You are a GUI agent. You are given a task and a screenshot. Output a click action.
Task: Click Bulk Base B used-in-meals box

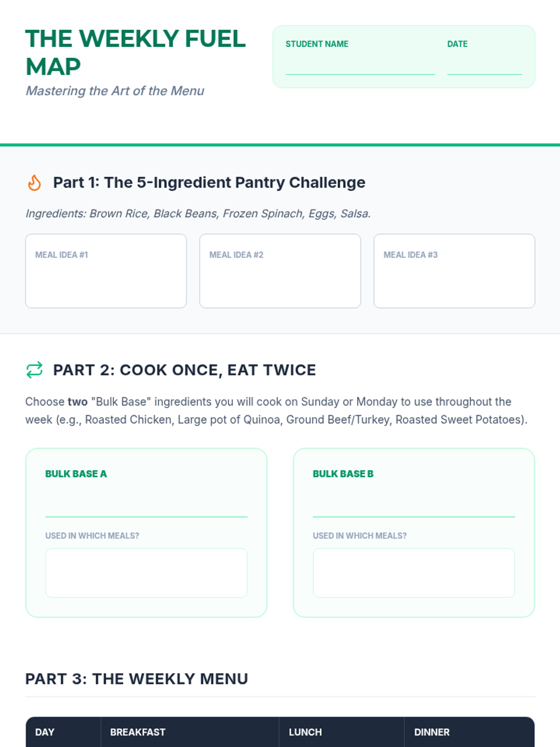(414, 573)
